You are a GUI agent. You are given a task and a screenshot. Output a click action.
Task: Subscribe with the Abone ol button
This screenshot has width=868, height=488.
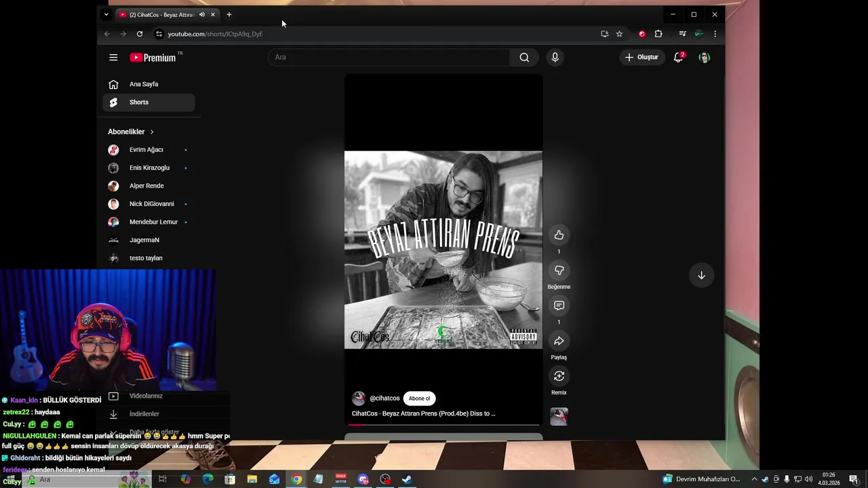click(x=419, y=399)
